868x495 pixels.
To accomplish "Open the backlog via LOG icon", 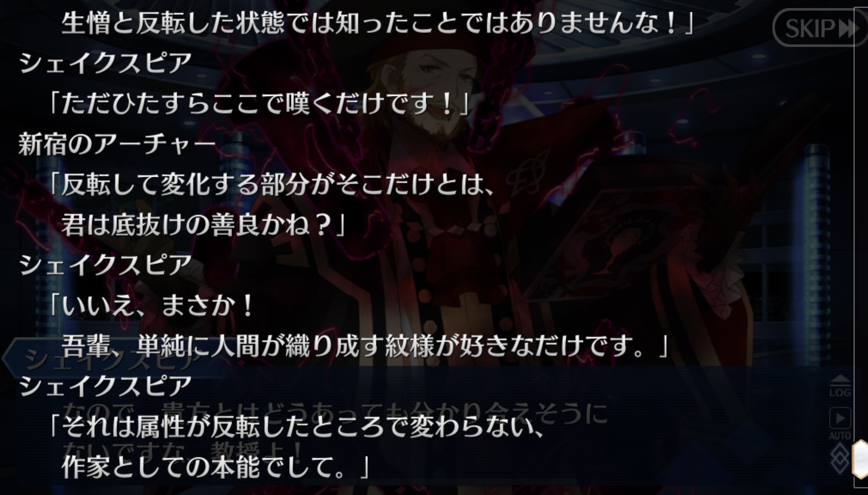I will pos(840,386).
